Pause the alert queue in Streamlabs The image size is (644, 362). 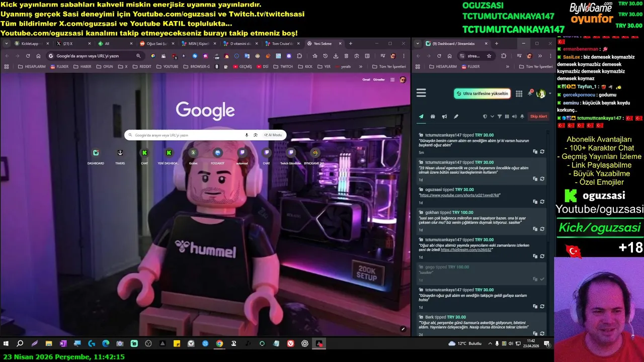point(507,117)
